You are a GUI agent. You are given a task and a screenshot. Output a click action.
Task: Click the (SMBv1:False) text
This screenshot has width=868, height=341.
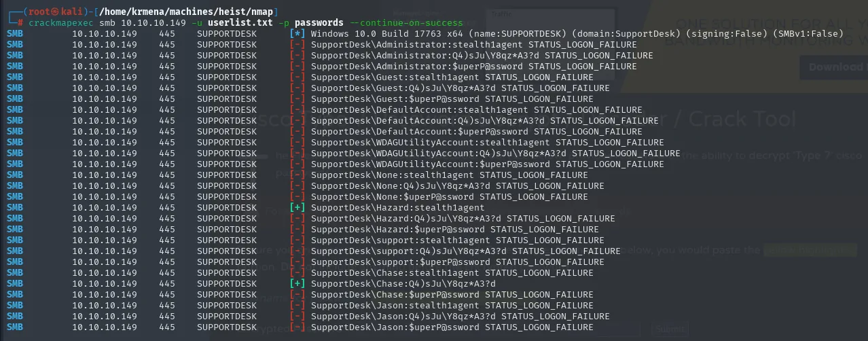click(808, 33)
